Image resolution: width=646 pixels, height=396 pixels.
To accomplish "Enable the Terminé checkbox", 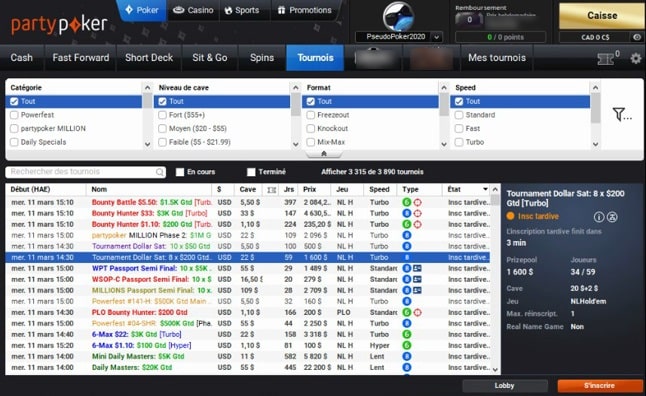I will tap(251, 172).
